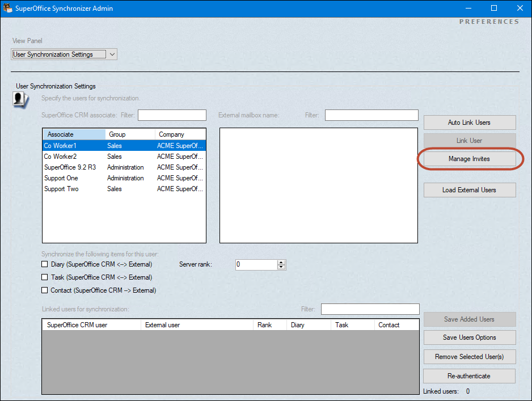Tick the Task synchronization checkbox

45,277
